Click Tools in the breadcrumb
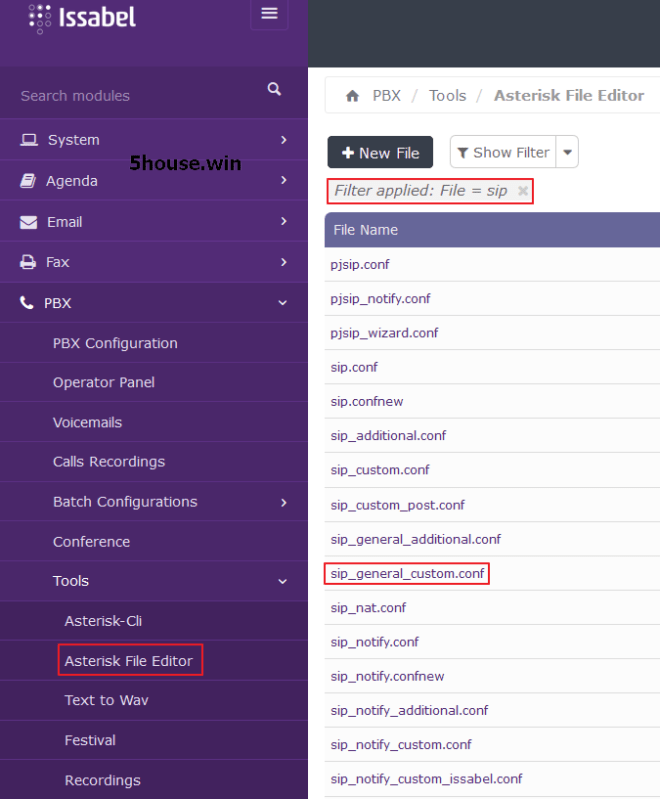Viewport: 660px width, 799px height. click(447, 96)
